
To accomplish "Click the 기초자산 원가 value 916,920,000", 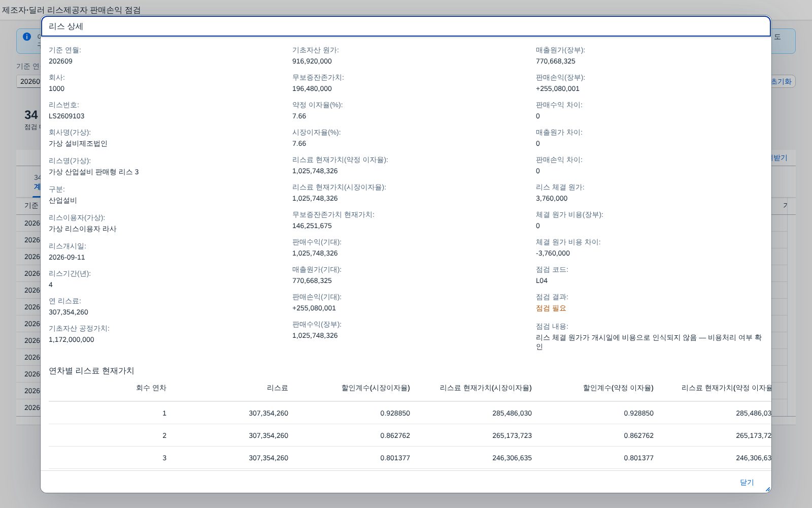I will click(x=312, y=61).
